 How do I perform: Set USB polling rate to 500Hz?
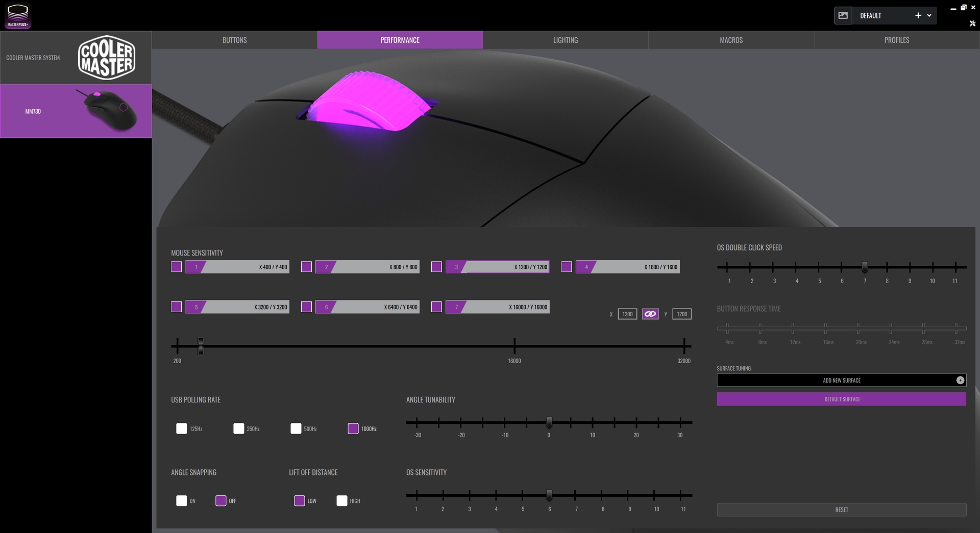[296, 428]
